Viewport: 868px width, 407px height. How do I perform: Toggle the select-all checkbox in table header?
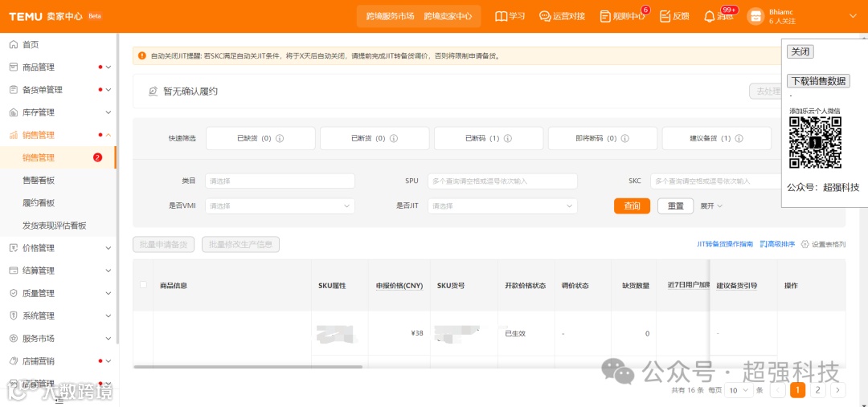pos(143,285)
